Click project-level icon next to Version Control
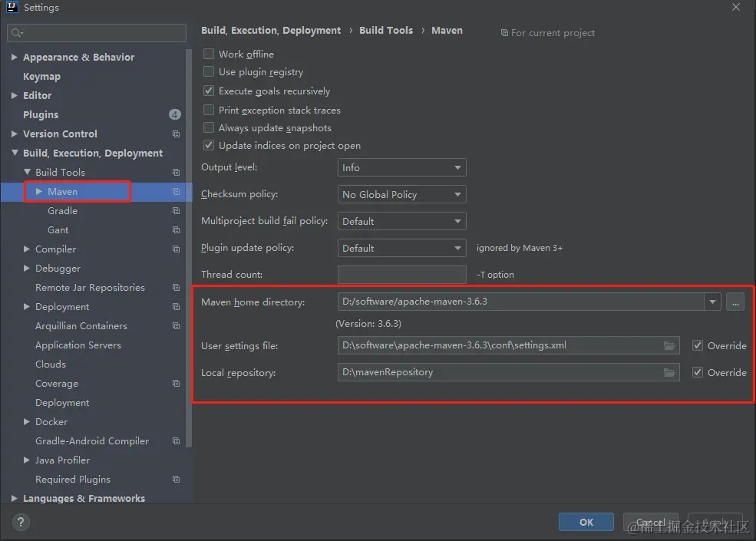 tap(176, 134)
